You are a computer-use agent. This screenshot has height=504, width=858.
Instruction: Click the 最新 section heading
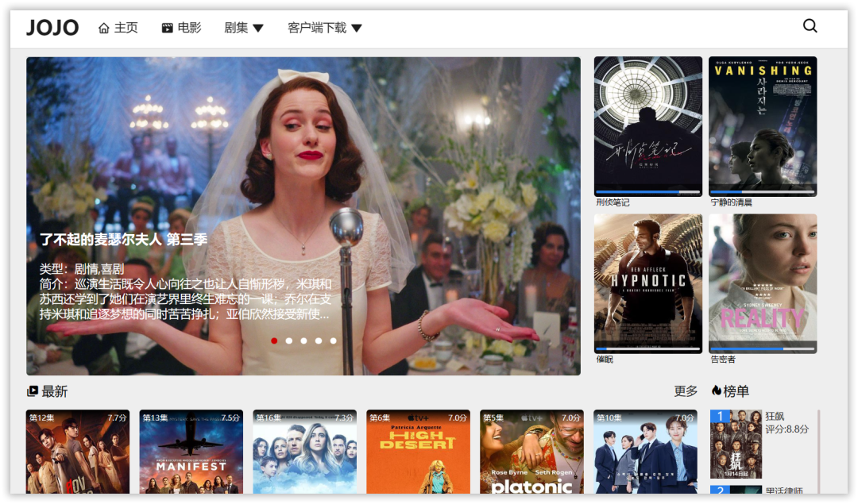(55, 391)
